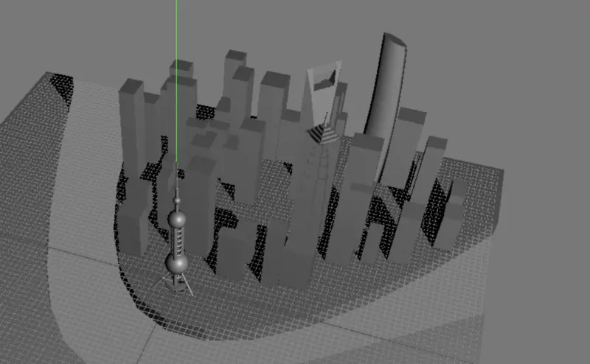590x364 pixels.
Task: Click the green vertical axis line
Action: pos(176,81)
